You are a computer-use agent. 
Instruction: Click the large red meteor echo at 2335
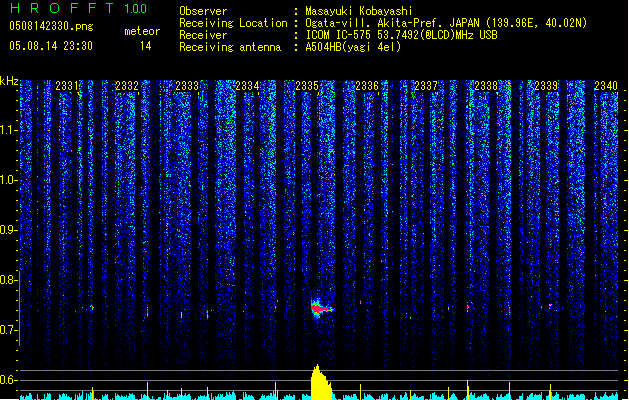pyautogui.click(x=320, y=309)
